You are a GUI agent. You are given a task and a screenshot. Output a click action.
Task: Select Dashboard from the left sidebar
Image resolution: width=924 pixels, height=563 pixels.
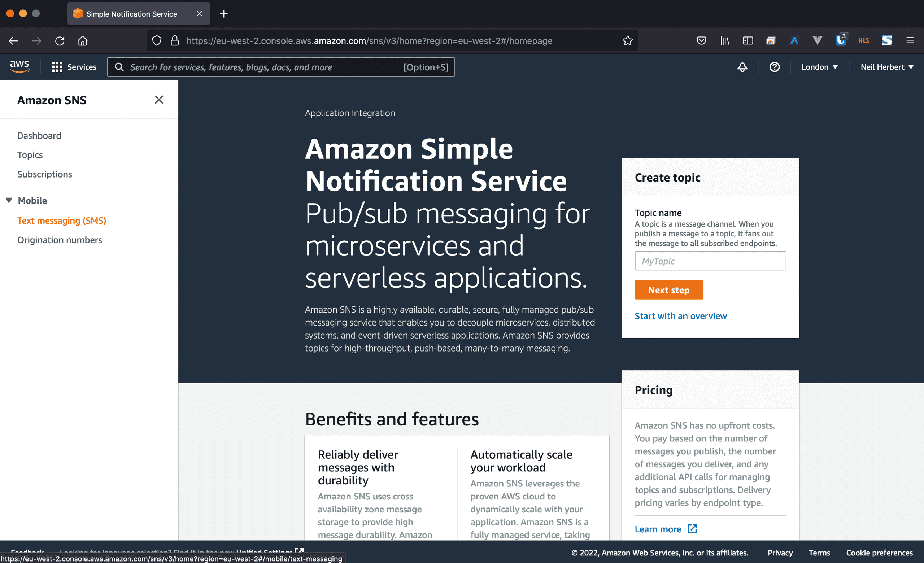[40, 135]
